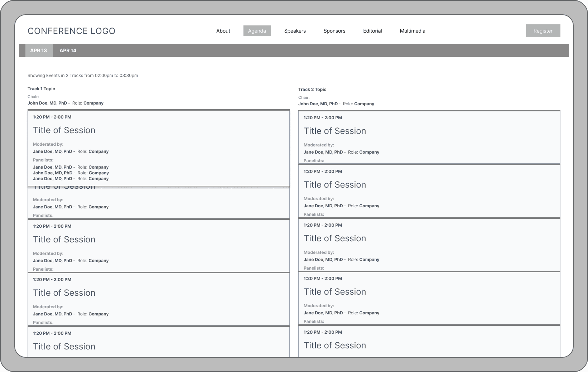Switch to the APR 13 date tab
The image size is (588, 372).
[x=39, y=50]
